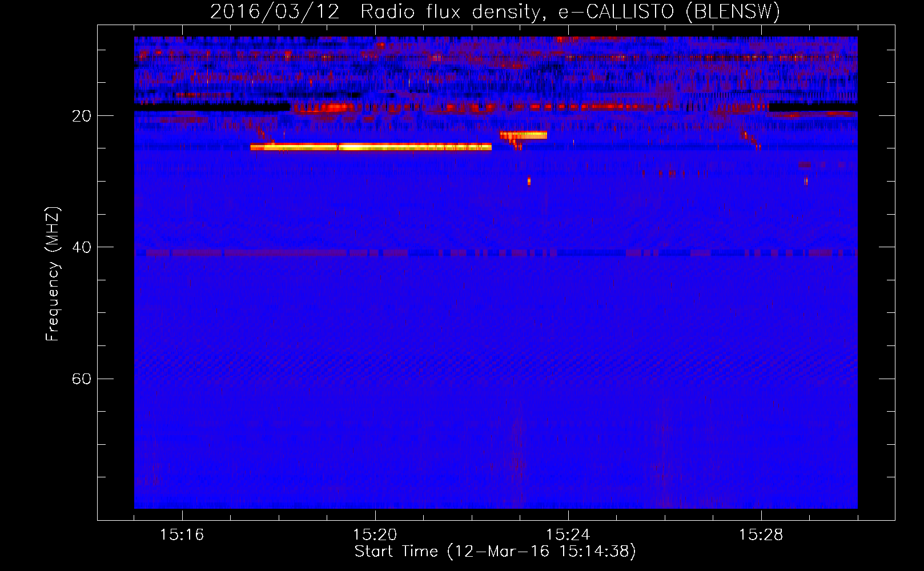The height and width of the screenshot is (571, 924).
Task: Click the 60 frequency tick label
Action: pyautogui.click(x=82, y=379)
